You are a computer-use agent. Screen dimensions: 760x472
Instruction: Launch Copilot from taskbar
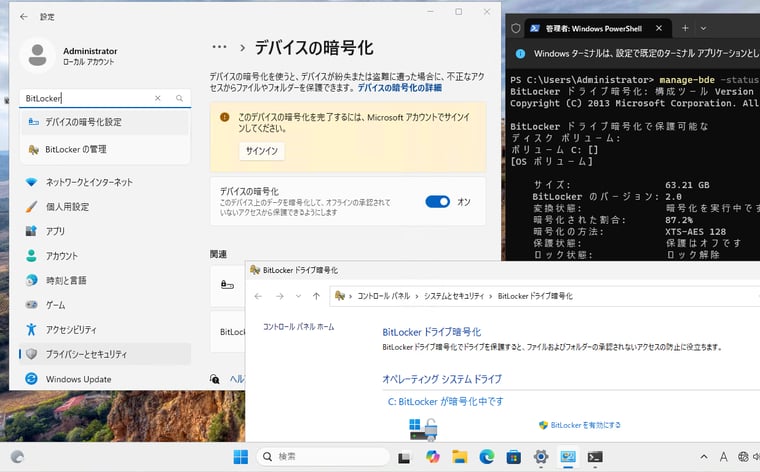pyautogui.click(x=432, y=456)
